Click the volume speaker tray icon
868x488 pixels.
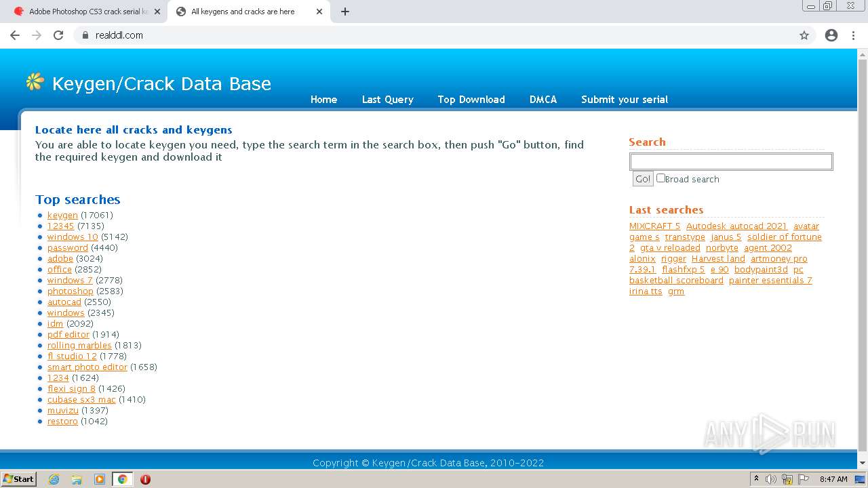pos(771,479)
